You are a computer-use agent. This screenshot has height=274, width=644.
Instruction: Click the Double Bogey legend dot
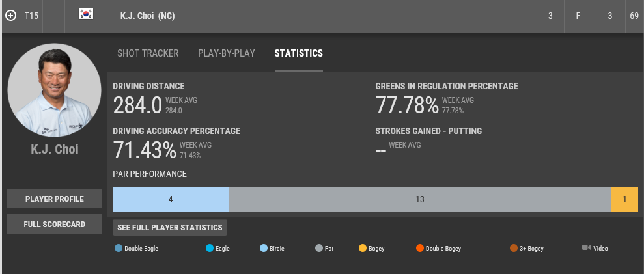[x=420, y=248]
